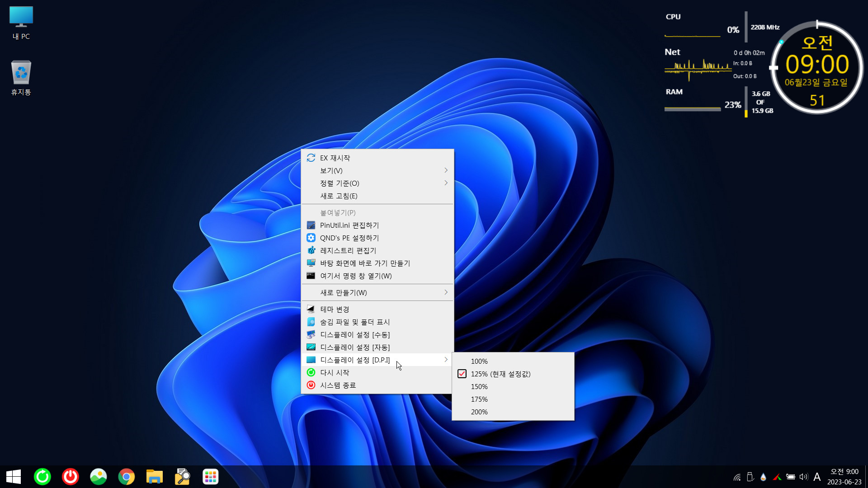Click the network icon in system tray
Screen dimensions: 868x488
coord(737,477)
